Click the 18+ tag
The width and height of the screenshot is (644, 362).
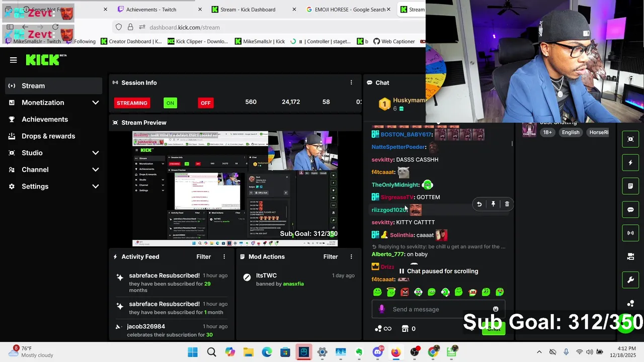547,132
